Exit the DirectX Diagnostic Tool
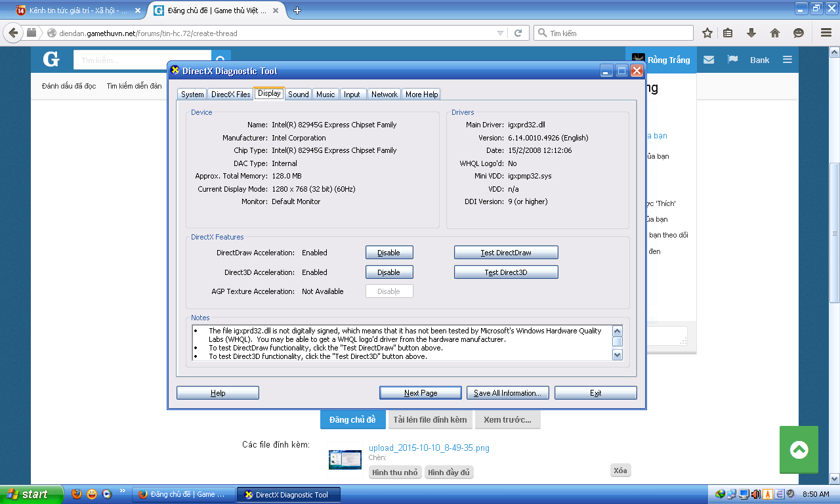The width and height of the screenshot is (840, 504). [x=596, y=393]
